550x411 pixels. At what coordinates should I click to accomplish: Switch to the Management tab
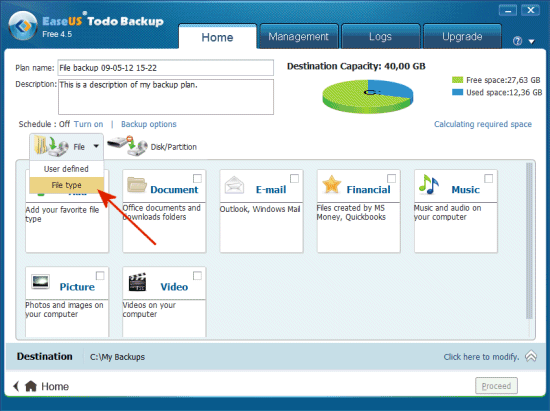(299, 36)
